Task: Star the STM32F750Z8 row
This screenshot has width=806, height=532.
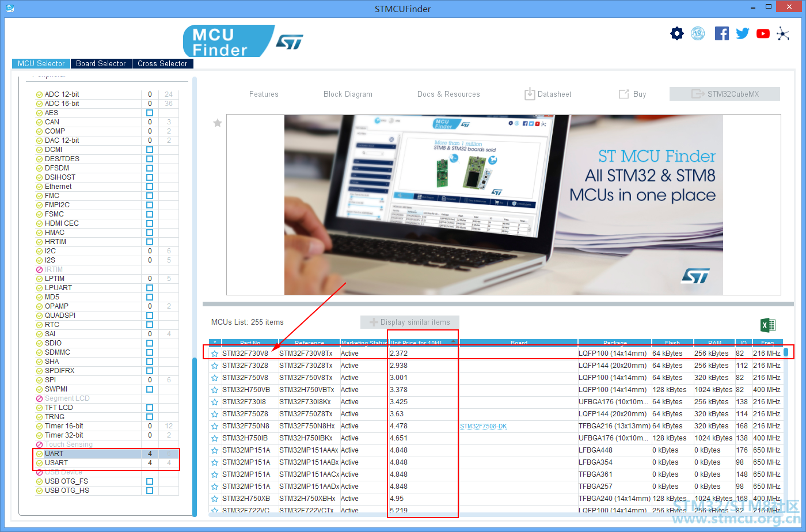Action: (x=215, y=414)
